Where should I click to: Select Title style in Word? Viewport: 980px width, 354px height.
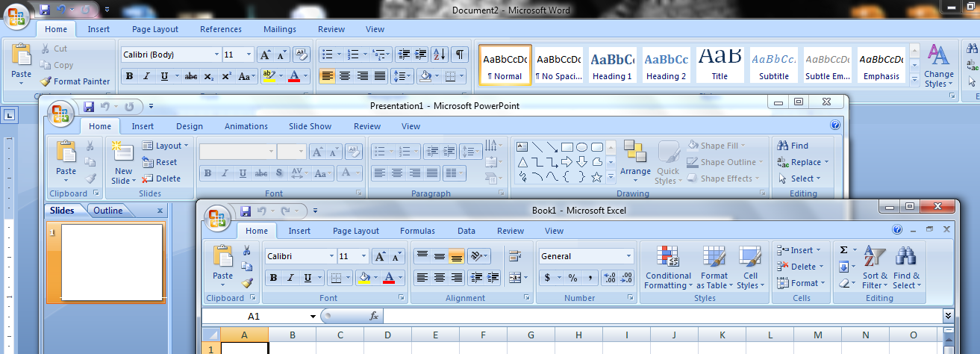(x=720, y=64)
